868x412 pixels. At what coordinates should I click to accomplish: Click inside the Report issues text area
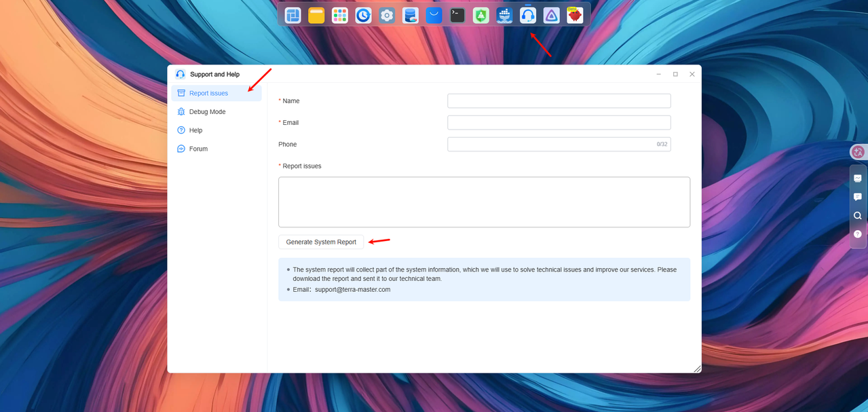pyautogui.click(x=484, y=202)
